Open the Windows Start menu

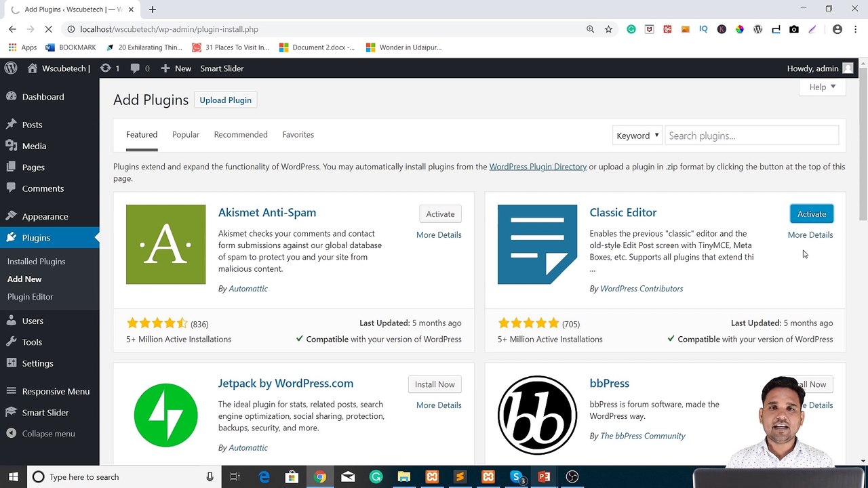[x=13, y=476]
